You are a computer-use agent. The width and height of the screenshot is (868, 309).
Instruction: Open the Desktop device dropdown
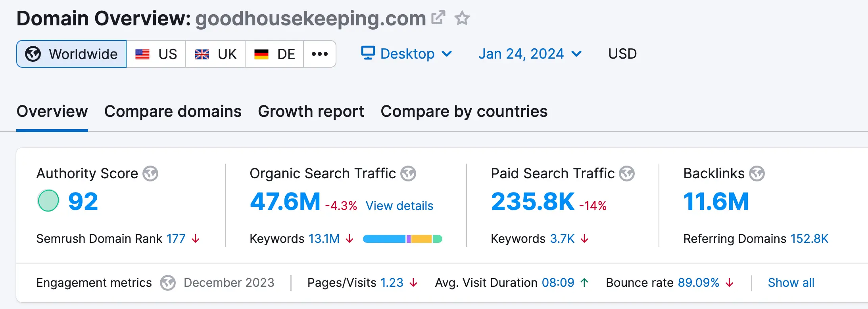pos(406,53)
